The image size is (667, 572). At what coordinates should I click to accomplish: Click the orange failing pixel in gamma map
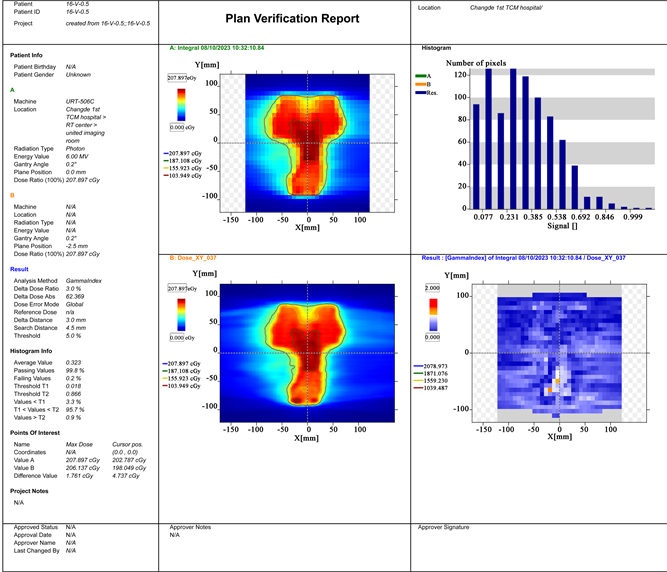[x=557, y=381]
